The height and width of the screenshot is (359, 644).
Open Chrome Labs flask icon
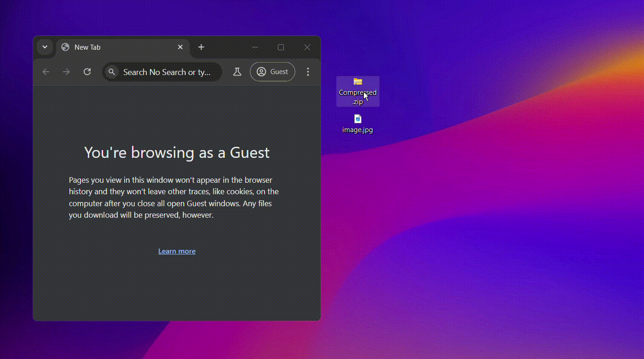[x=237, y=72]
